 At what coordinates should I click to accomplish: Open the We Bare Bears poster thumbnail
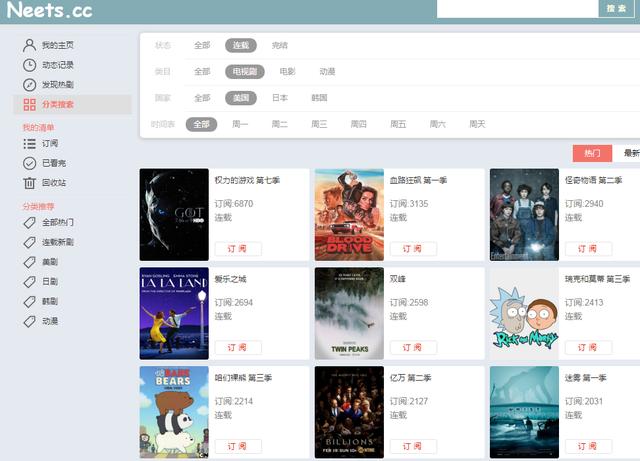174,412
